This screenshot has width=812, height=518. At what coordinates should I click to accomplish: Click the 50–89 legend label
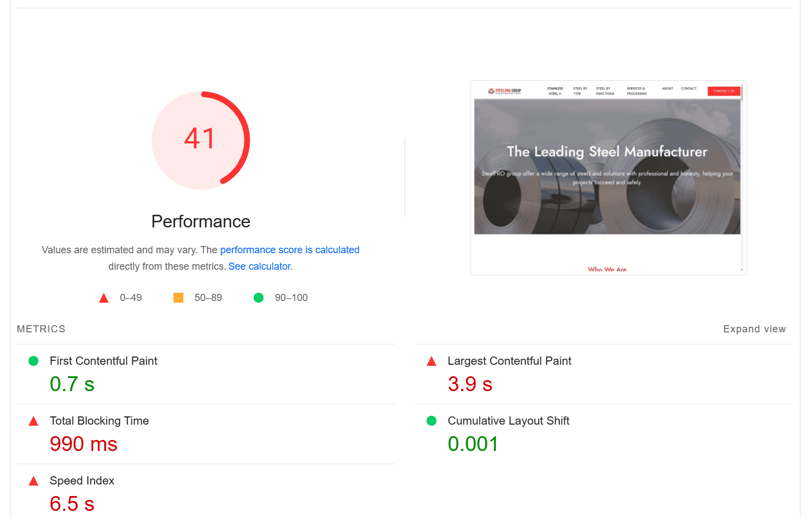click(x=208, y=298)
